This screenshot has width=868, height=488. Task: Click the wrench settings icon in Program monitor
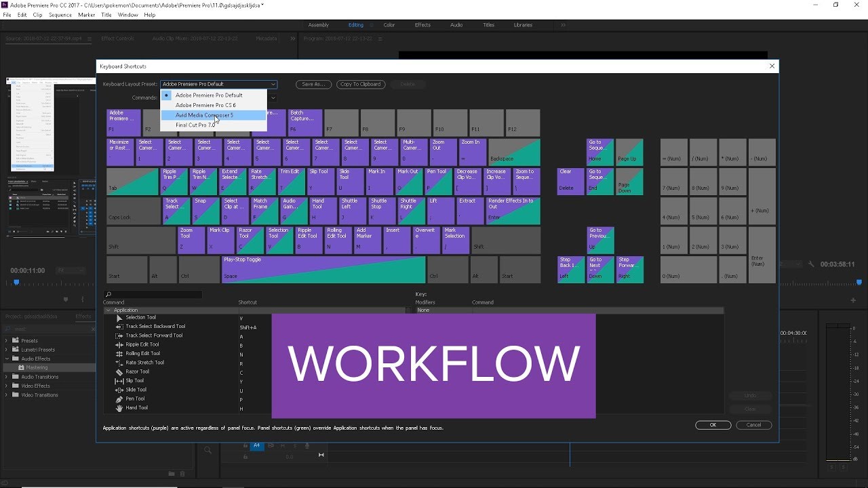click(x=810, y=264)
